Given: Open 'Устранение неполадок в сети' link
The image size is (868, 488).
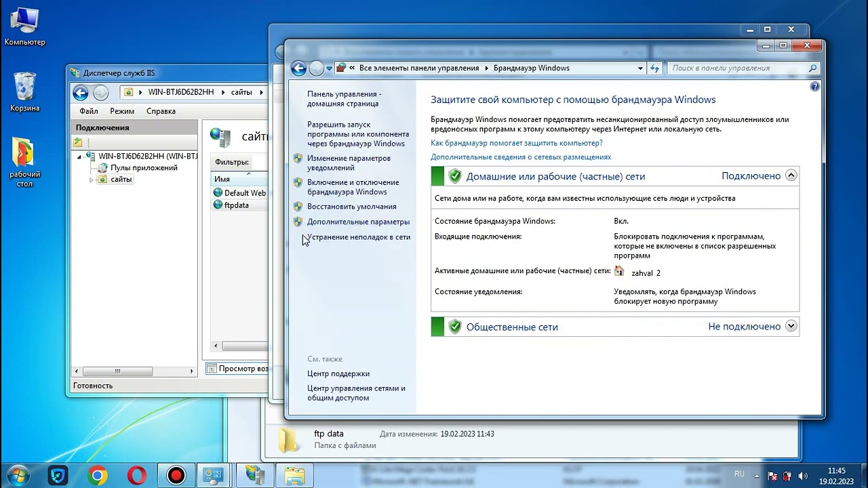Looking at the screenshot, I should [359, 237].
